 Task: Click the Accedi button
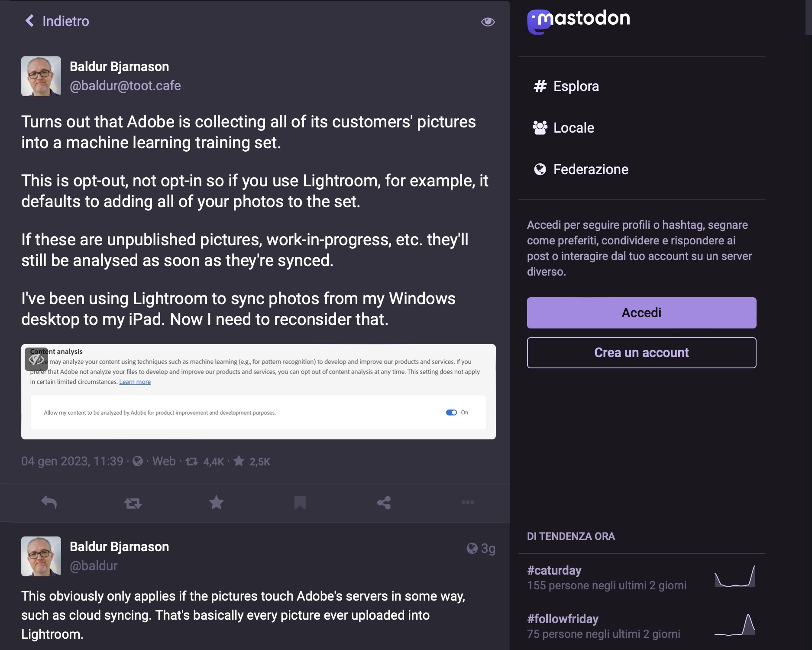click(641, 313)
